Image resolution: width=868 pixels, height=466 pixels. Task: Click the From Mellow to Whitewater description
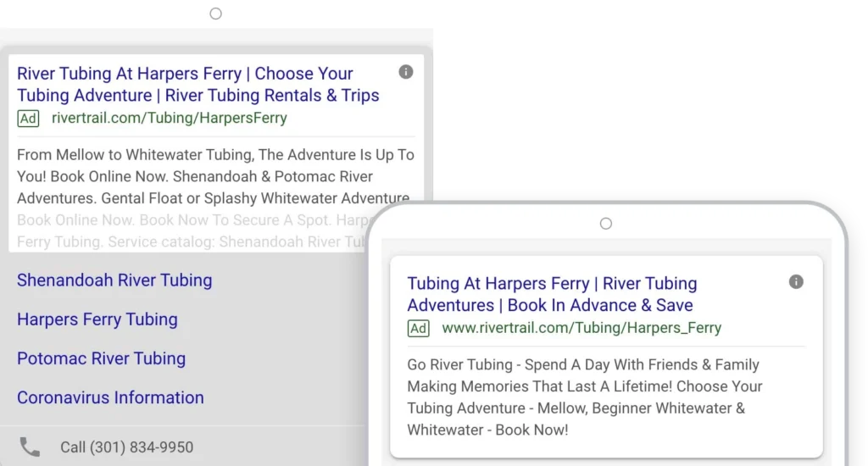216,176
